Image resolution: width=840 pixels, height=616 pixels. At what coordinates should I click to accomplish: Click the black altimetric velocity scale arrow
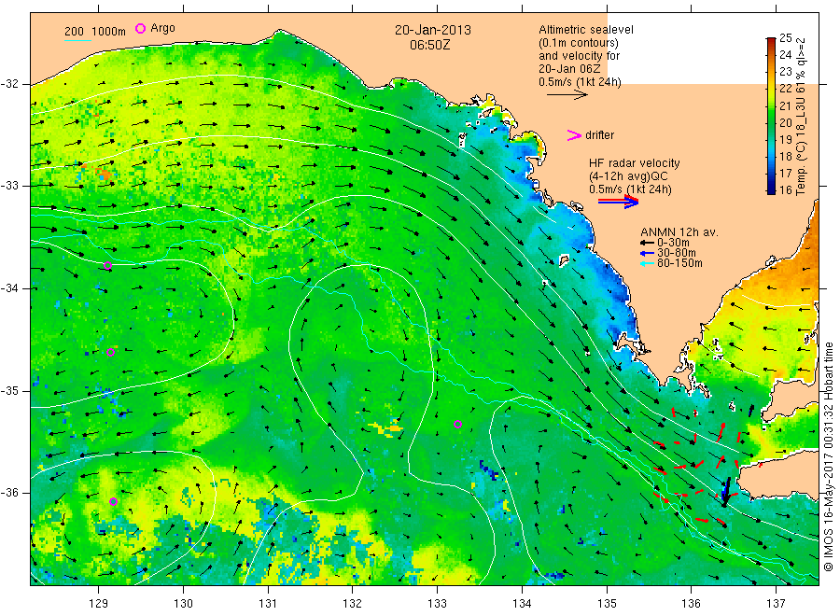pos(567,95)
